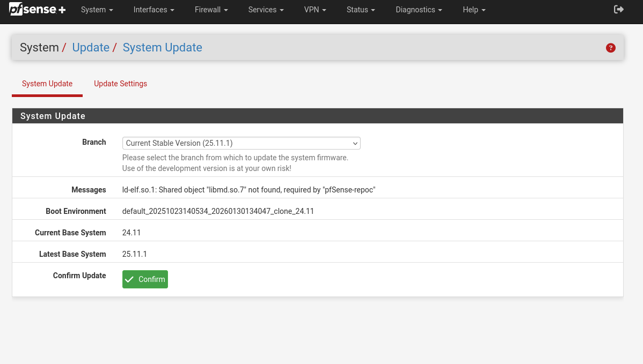Click the pfSense Plus logo
The width and height of the screenshot is (643, 364).
(37, 10)
